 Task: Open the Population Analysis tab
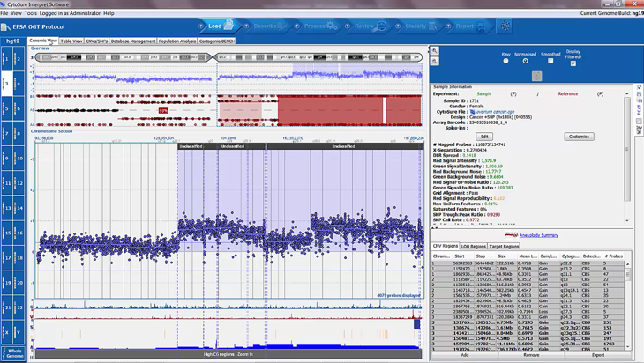[x=177, y=41]
